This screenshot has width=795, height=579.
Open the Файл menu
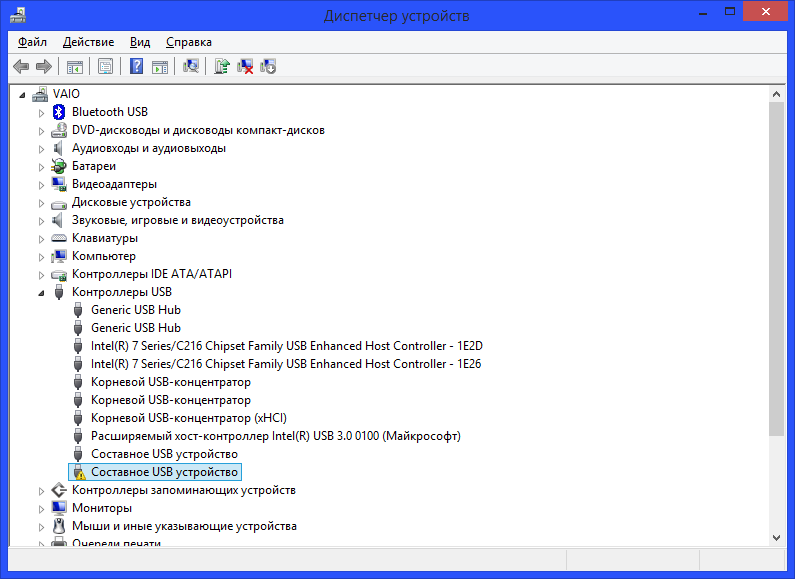(x=32, y=42)
